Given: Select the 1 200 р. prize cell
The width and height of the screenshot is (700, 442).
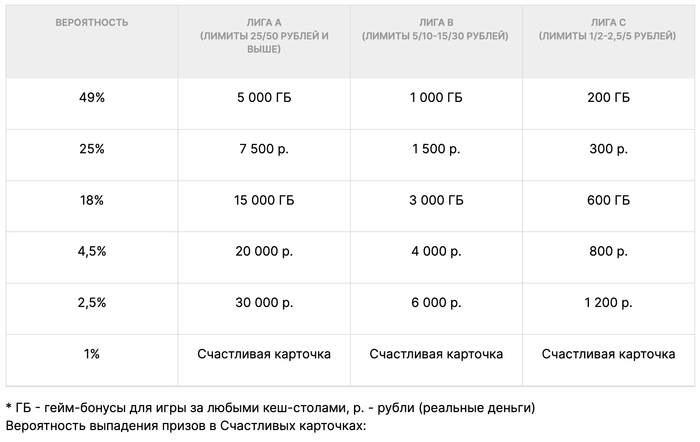Looking at the screenshot, I should click(x=608, y=303).
